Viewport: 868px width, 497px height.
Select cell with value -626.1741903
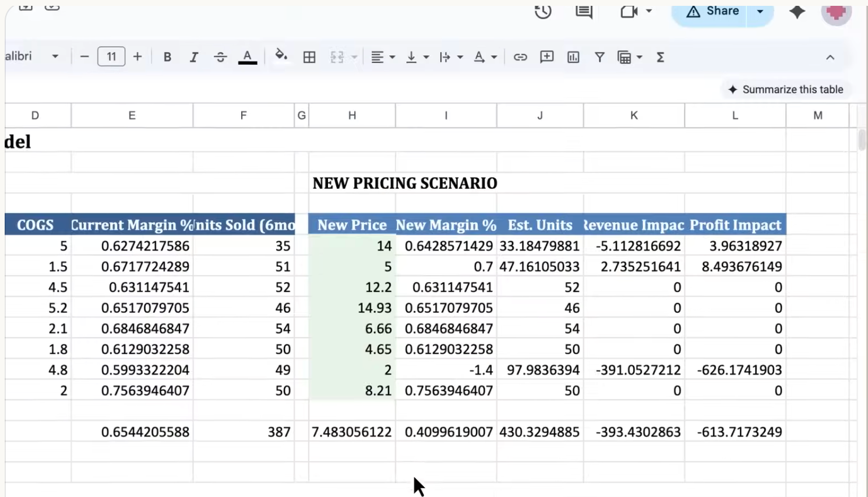point(735,370)
